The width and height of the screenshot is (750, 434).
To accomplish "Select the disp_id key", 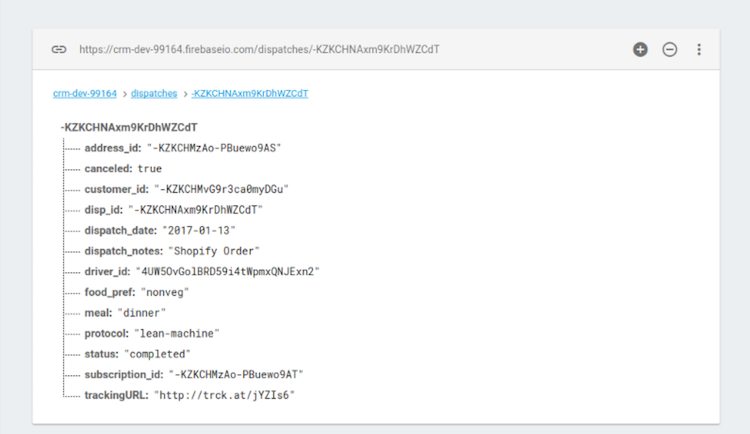I will [x=104, y=210].
